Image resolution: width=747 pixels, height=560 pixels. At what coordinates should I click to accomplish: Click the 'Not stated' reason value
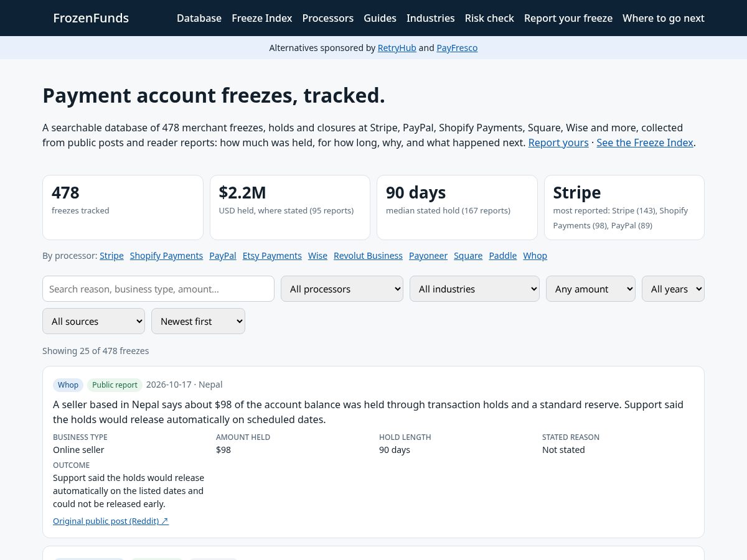point(563,450)
